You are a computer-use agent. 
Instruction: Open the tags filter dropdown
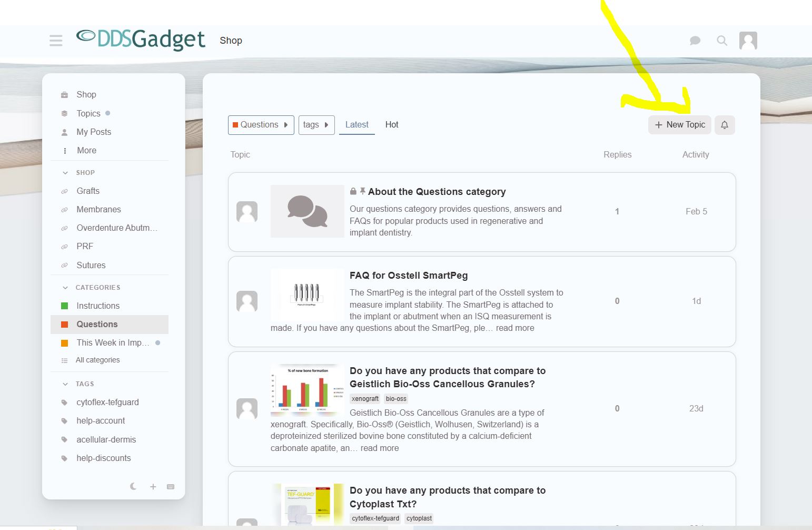pyautogui.click(x=316, y=125)
